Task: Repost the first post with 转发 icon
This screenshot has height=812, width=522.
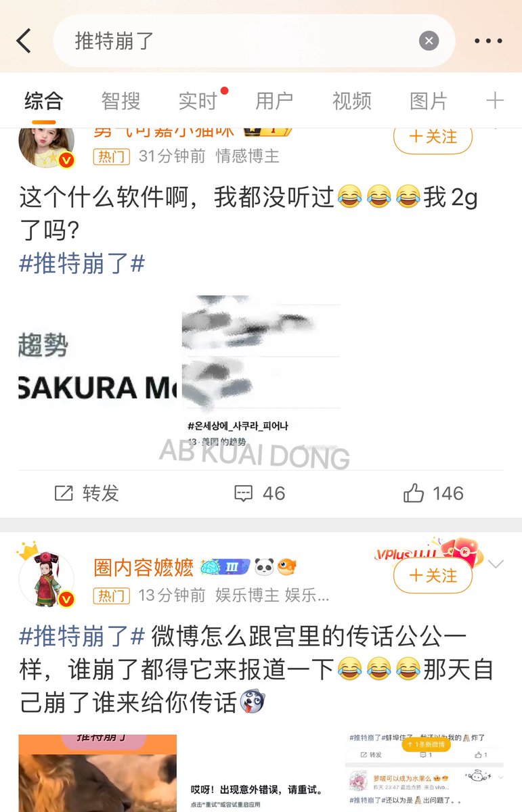Action: (x=87, y=493)
